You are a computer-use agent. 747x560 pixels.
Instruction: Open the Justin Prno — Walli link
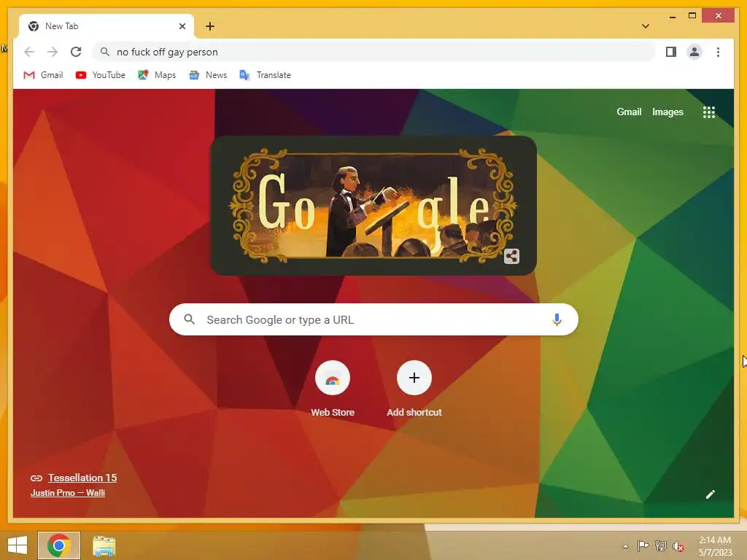pos(68,493)
